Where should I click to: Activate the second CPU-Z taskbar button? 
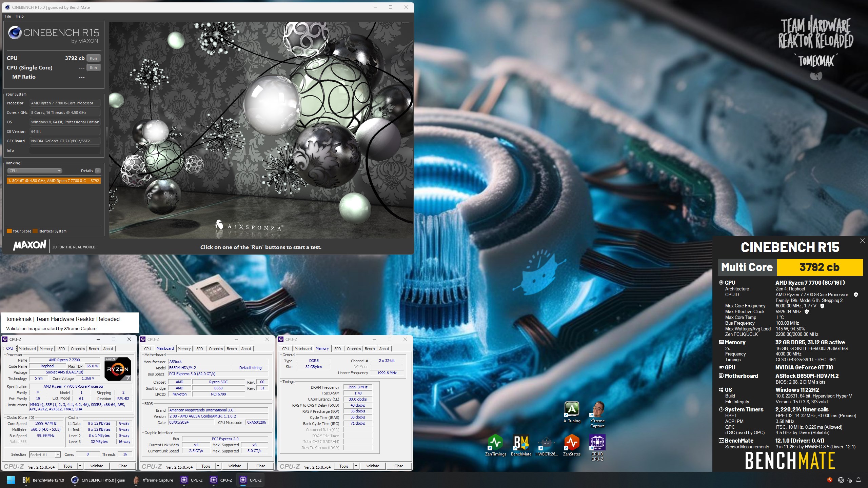coord(221,480)
